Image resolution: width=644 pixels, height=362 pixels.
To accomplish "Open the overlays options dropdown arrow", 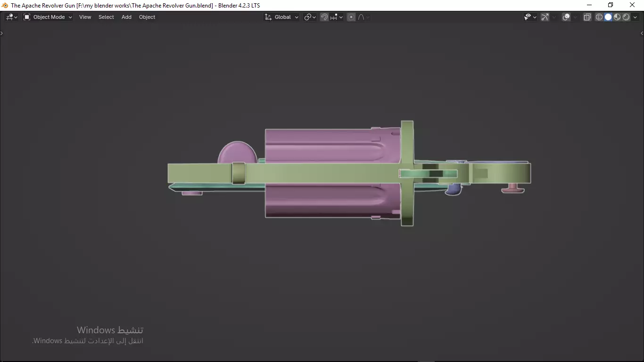I will click(575, 17).
